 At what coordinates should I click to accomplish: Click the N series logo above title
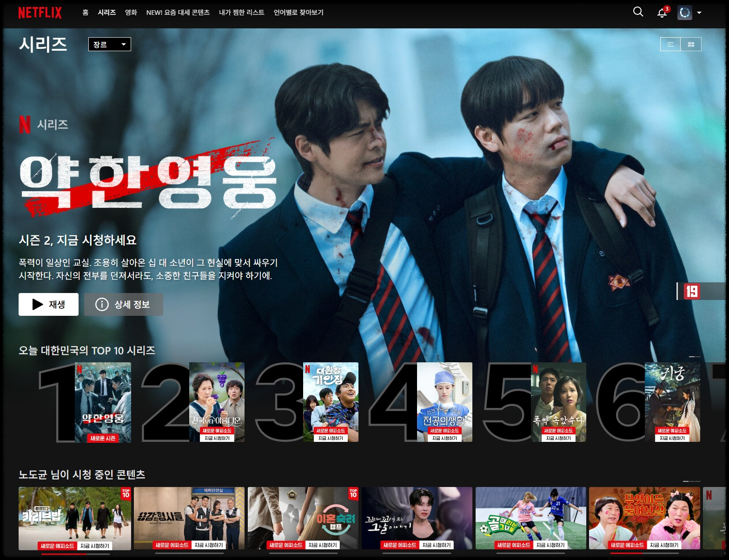25,124
